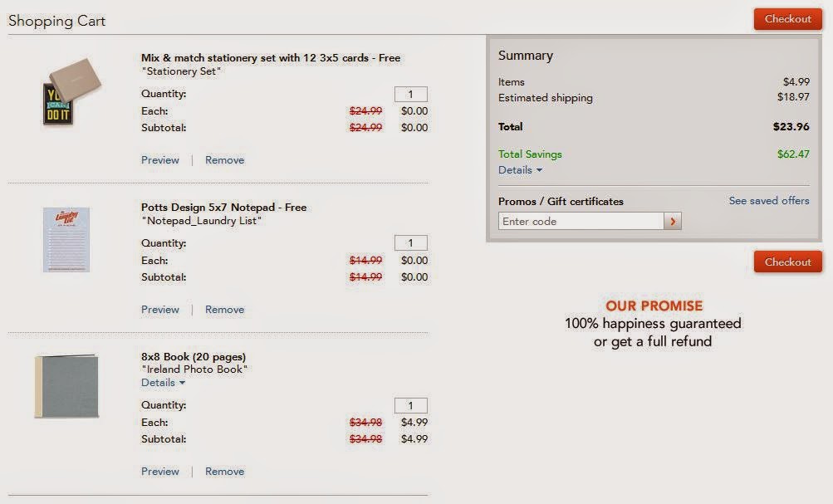Remove the Ireland Photo Book from cart
This screenshot has width=833, height=504.
(x=225, y=471)
